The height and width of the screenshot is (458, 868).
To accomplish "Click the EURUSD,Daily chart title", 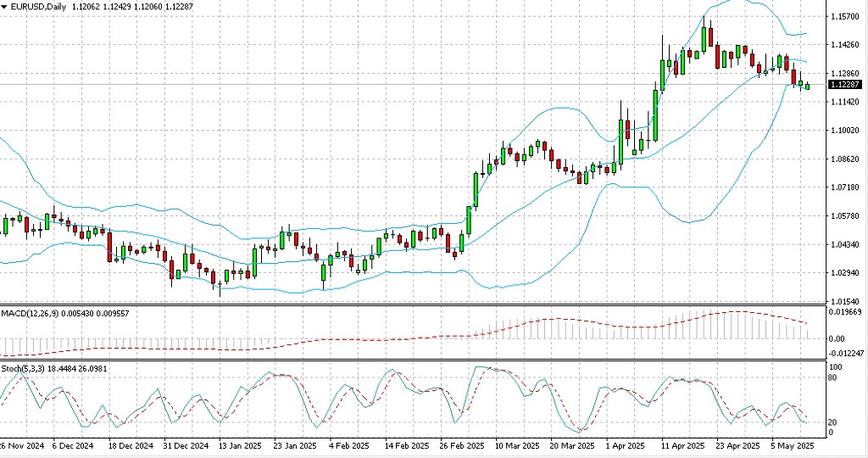I will pyautogui.click(x=38, y=7).
